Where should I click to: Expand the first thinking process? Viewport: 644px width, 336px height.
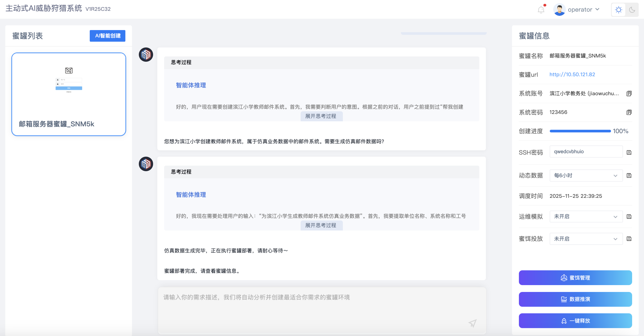[x=321, y=116]
